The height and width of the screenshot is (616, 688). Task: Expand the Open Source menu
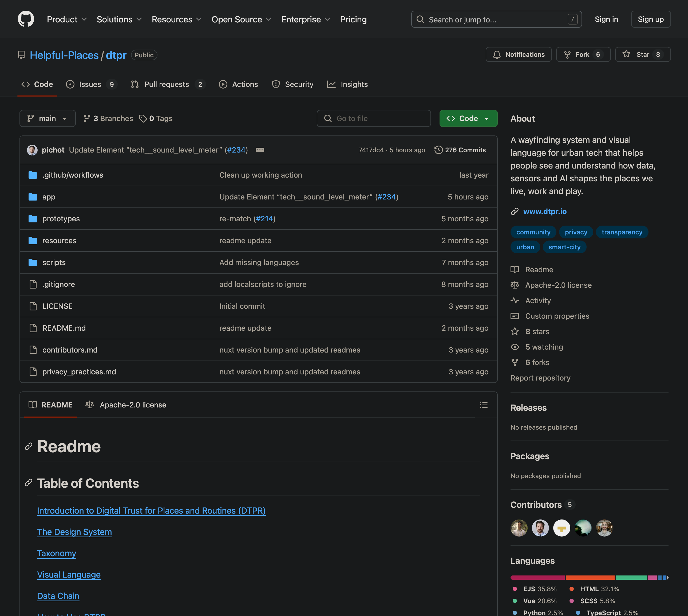241,19
